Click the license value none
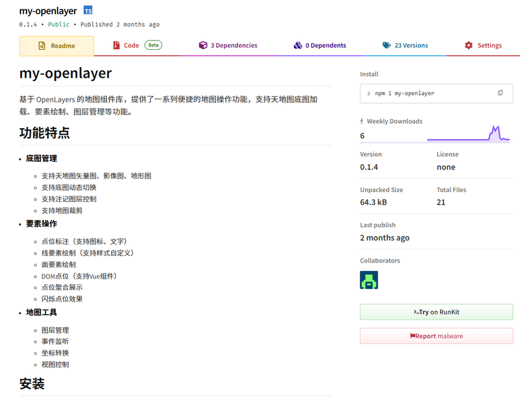This screenshot has width=532, height=400. coord(446,167)
